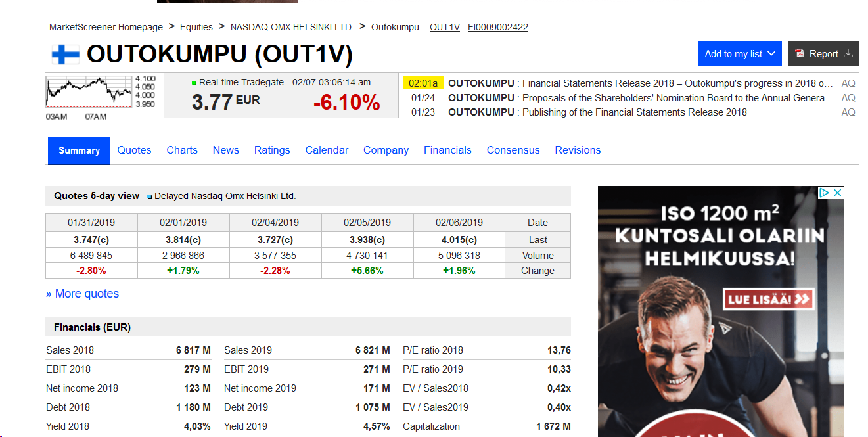Click the real-time price 3.77 EUR
The height and width of the screenshot is (437, 868).
(225, 102)
